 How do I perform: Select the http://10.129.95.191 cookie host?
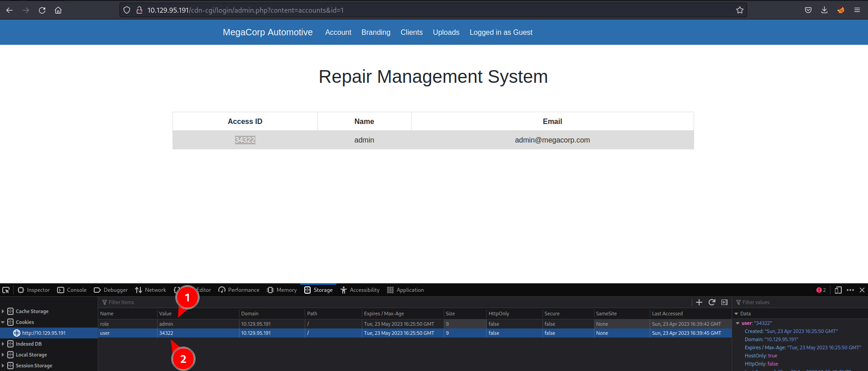click(44, 333)
